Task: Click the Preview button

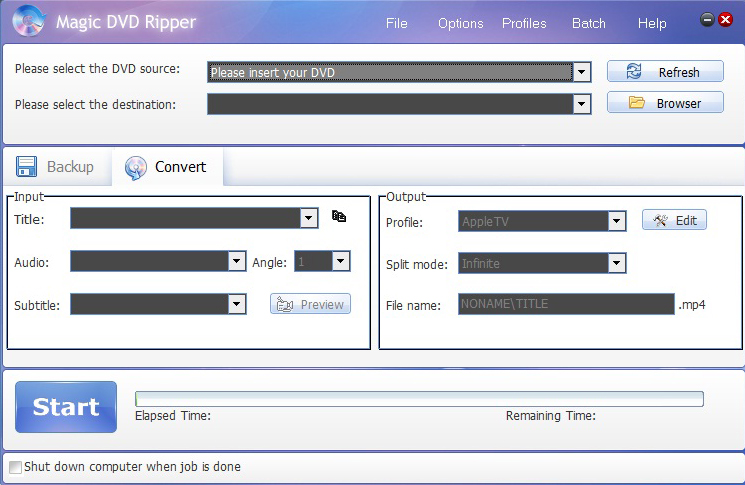Action: click(310, 304)
